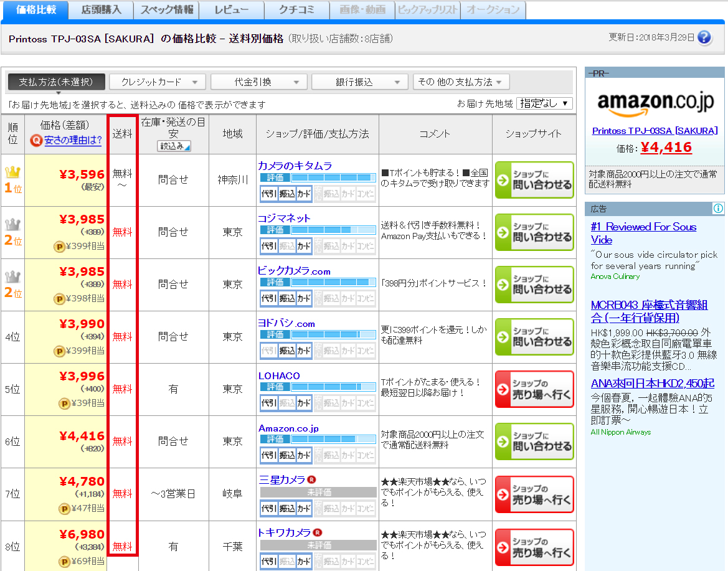The image size is (728, 571).
Task: Click the 支払方法(未選択) button
Action: (56, 82)
